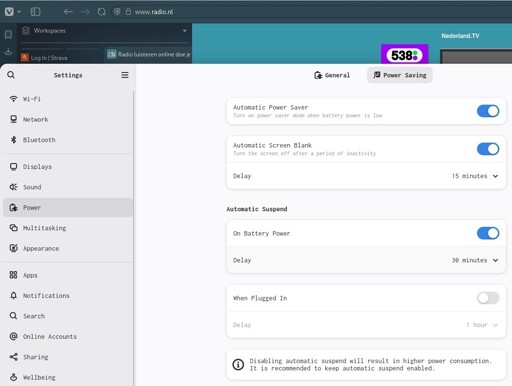Open Wi-Fi settings
The height and width of the screenshot is (386, 512).
(68, 99)
